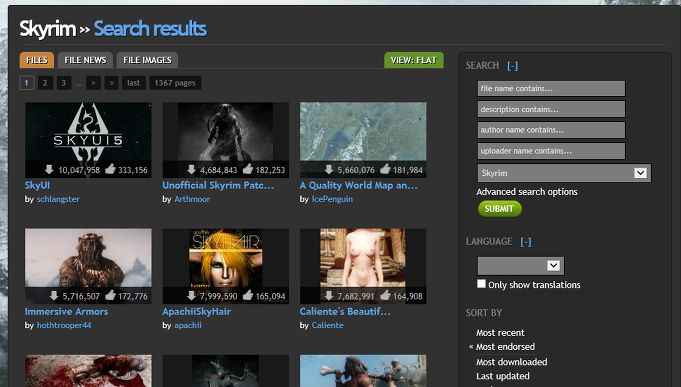This screenshot has width=681, height=387.
Task: Open the SkyUI mod link
Action: click(x=37, y=185)
